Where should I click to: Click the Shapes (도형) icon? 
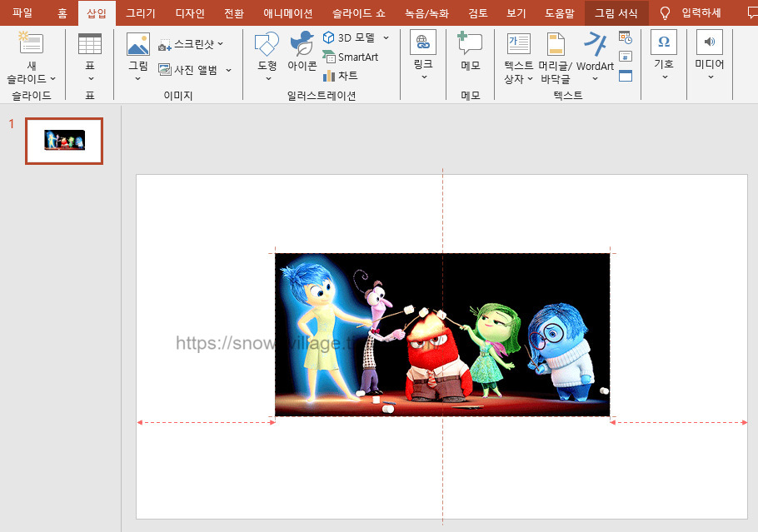[267, 44]
